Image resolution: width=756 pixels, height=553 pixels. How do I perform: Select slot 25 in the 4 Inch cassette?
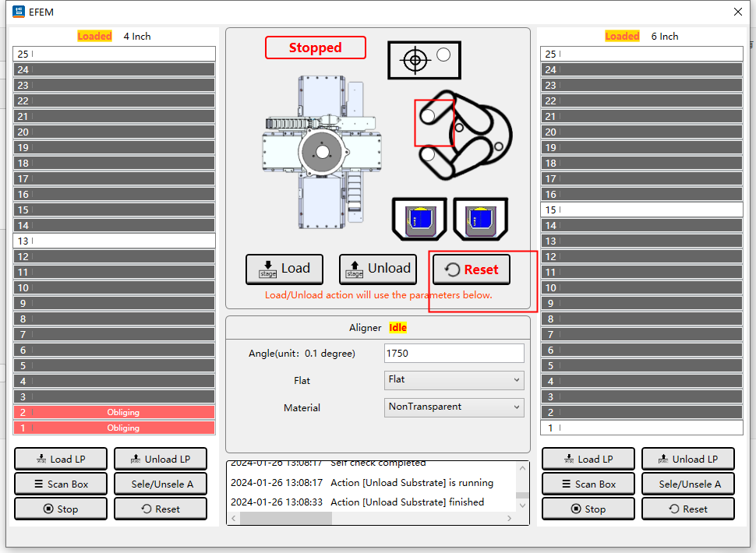point(114,55)
